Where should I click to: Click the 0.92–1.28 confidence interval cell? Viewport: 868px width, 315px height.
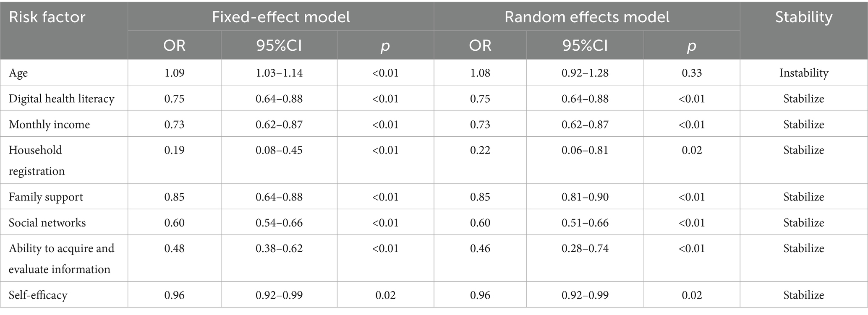585,73
